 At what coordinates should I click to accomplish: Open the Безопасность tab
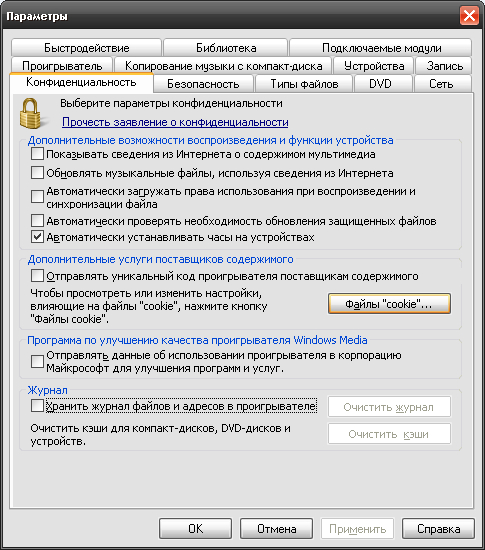click(203, 84)
